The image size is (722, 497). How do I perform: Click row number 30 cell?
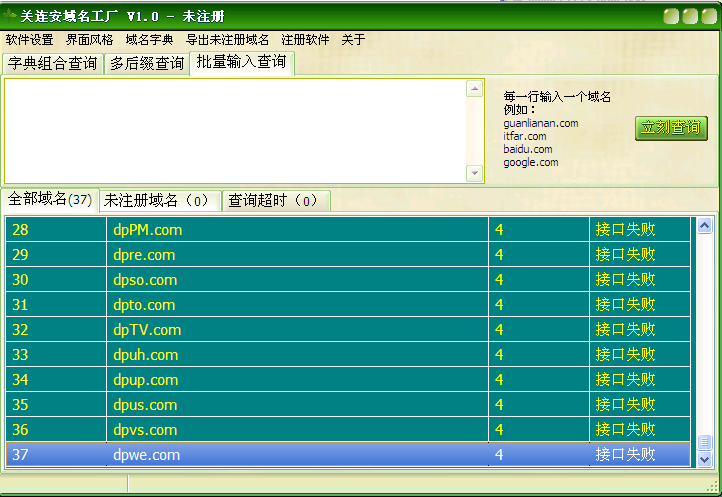(x=56, y=279)
